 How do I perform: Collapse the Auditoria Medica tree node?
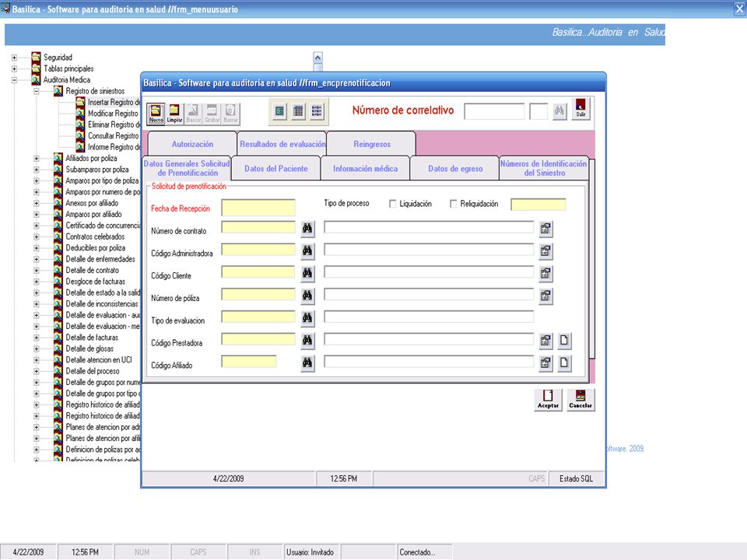click(x=14, y=80)
